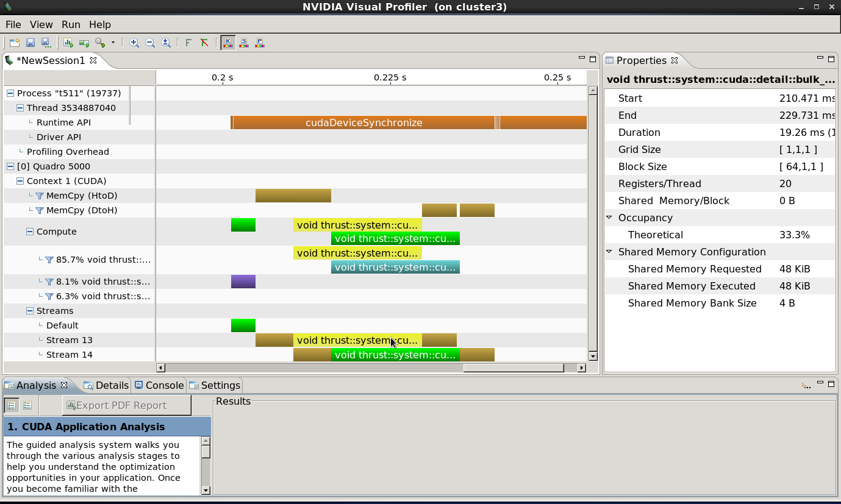Collapse the Thread 3534887040 node
The width and height of the screenshot is (841, 504).
(20, 108)
